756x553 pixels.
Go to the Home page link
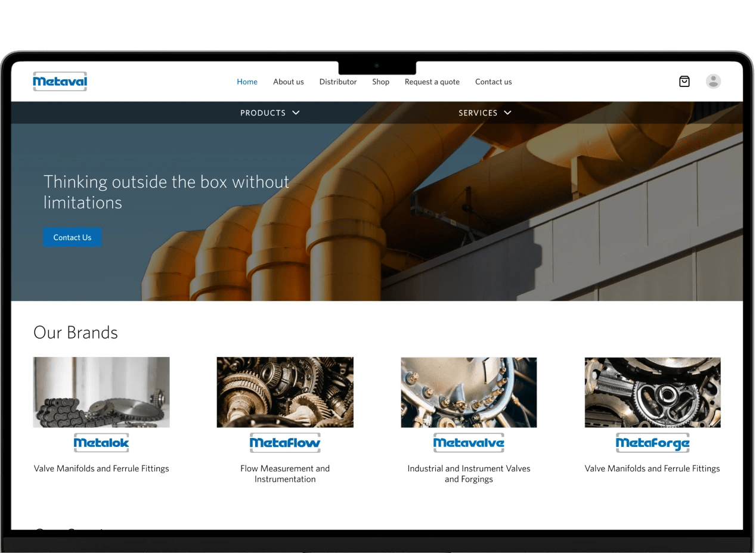(x=247, y=82)
